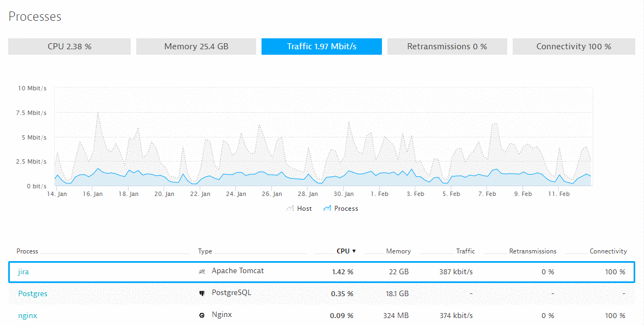
Task: Select the Memory 25.4 GB metric tile
Action: point(195,47)
